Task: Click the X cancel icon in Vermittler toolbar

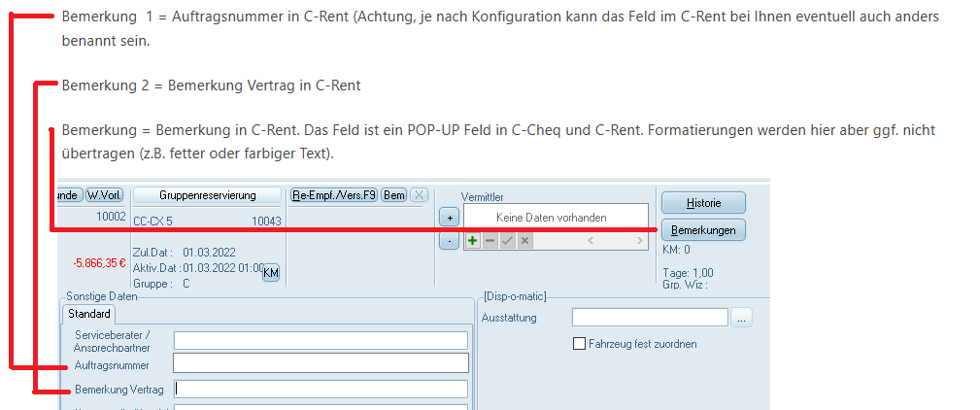Action: coord(524,240)
